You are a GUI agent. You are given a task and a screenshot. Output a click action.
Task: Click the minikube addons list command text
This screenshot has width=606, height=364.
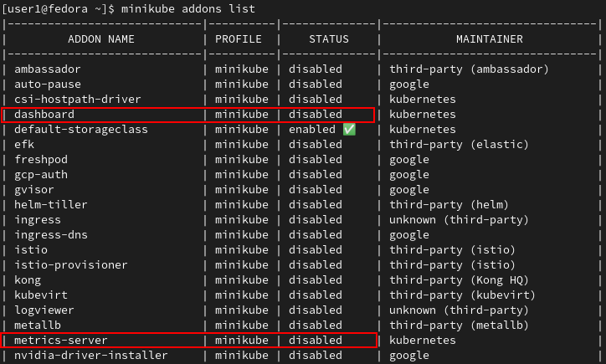click(x=188, y=9)
